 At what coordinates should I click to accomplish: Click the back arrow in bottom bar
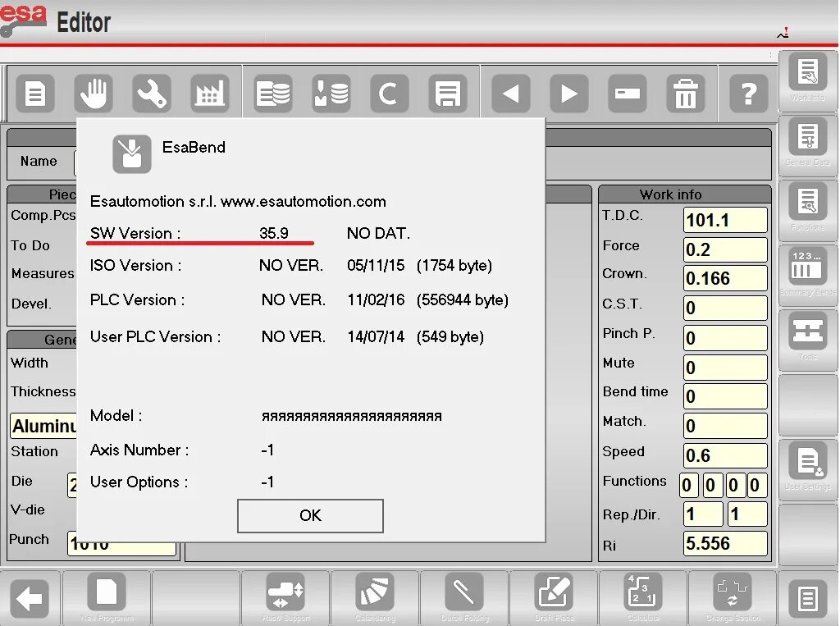(30, 599)
